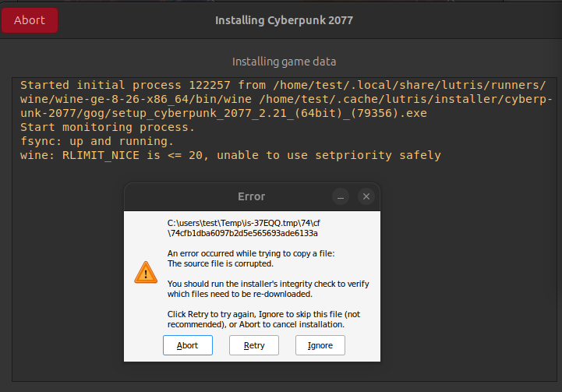Image resolution: width=562 pixels, height=392 pixels.
Task: Click the 'fsync: up and running.' log line
Action: click(x=96, y=141)
